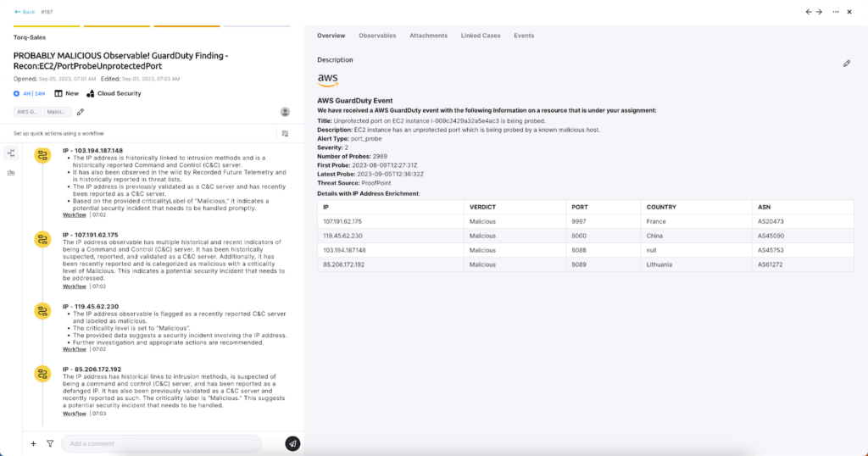Open the quick actions workflow icon

click(285, 134)
